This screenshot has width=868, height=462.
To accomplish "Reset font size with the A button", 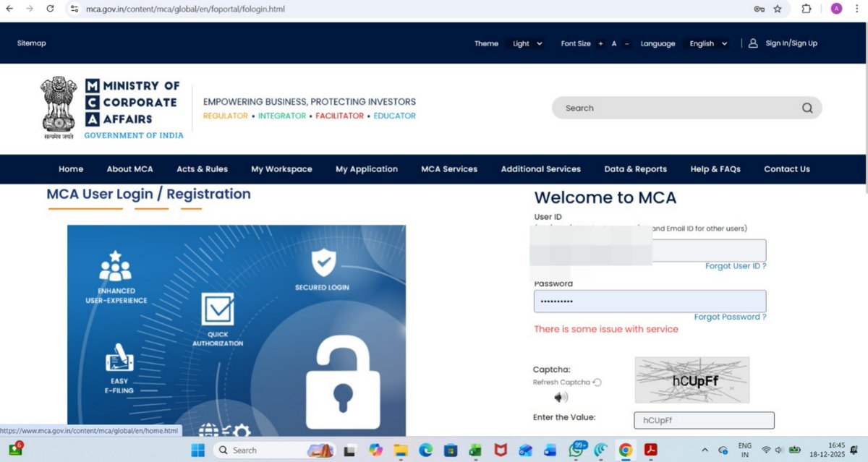I will click(613, 43).
